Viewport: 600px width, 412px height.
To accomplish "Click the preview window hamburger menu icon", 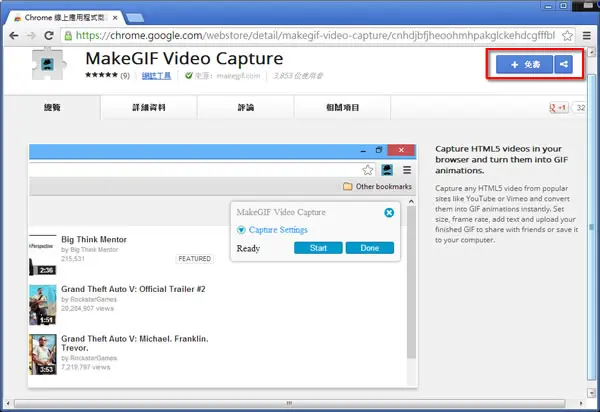I will [x=407, y=170].
